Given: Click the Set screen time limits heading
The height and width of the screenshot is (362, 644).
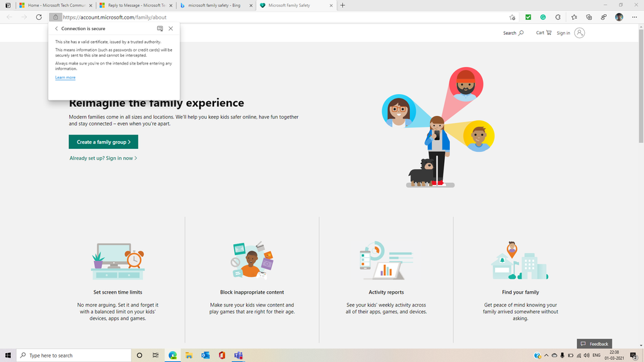Looking at the screenshot, I should tap(118, 292).
